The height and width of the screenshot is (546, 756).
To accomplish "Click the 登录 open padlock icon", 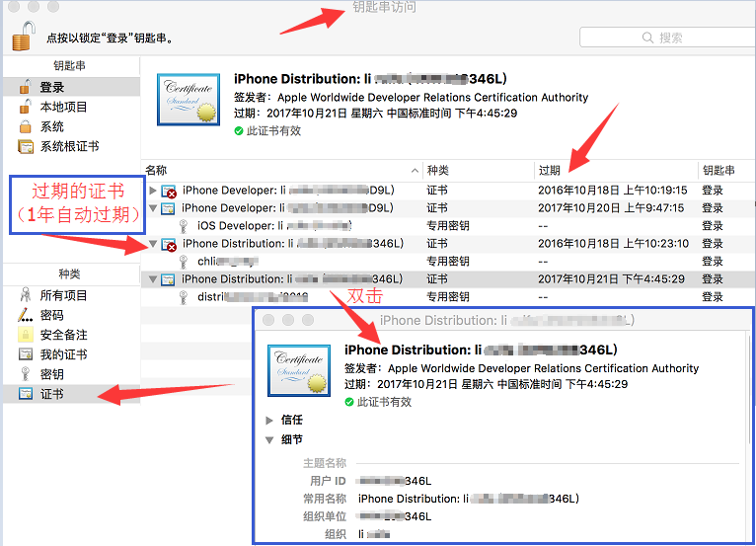I will click(x=25, y=87).
